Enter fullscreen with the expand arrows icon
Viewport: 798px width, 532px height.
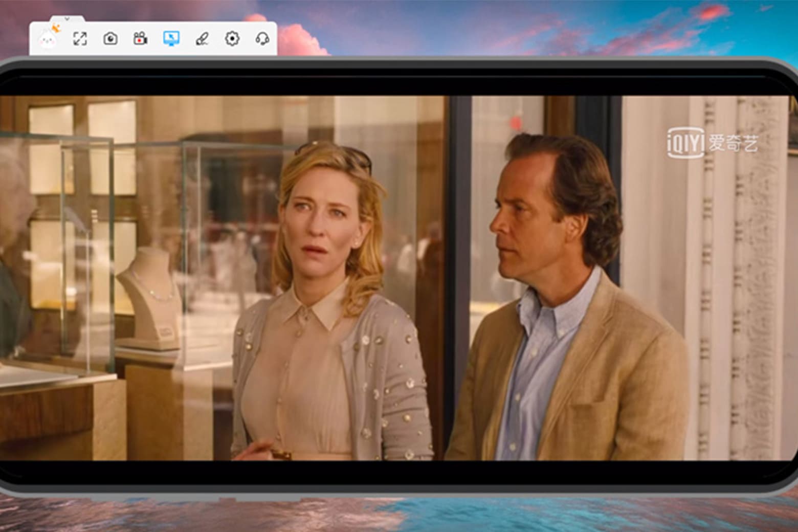(80, 38)
